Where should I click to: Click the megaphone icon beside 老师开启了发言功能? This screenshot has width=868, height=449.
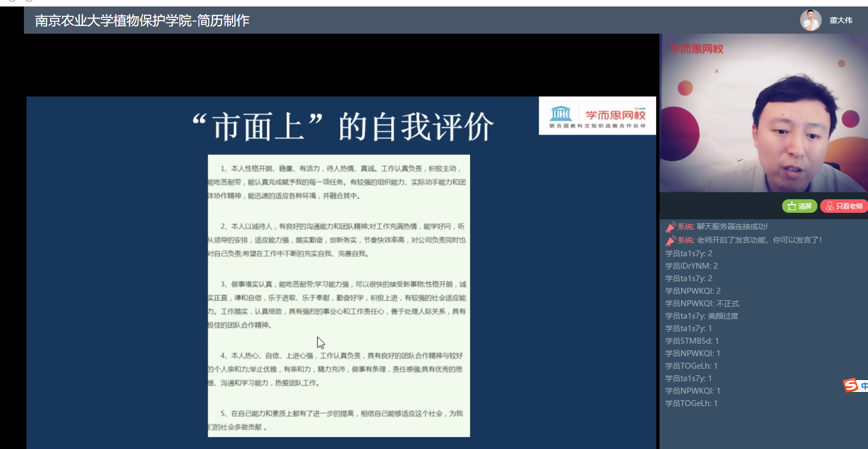pyautogui.click(x=671, y=240)
